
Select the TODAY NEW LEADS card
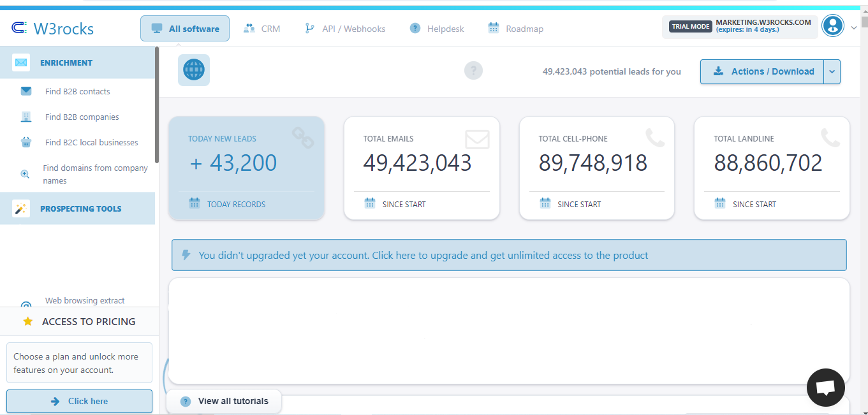pyautogui.click(x=247, y=168)
